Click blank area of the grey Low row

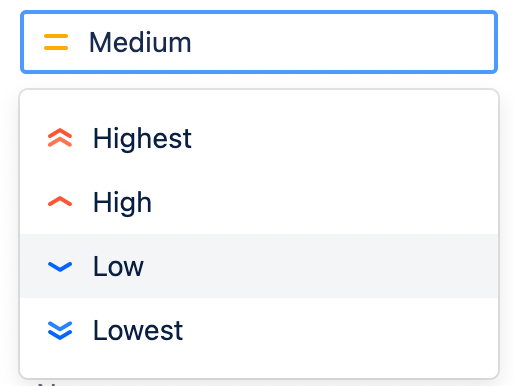point(320,266)
